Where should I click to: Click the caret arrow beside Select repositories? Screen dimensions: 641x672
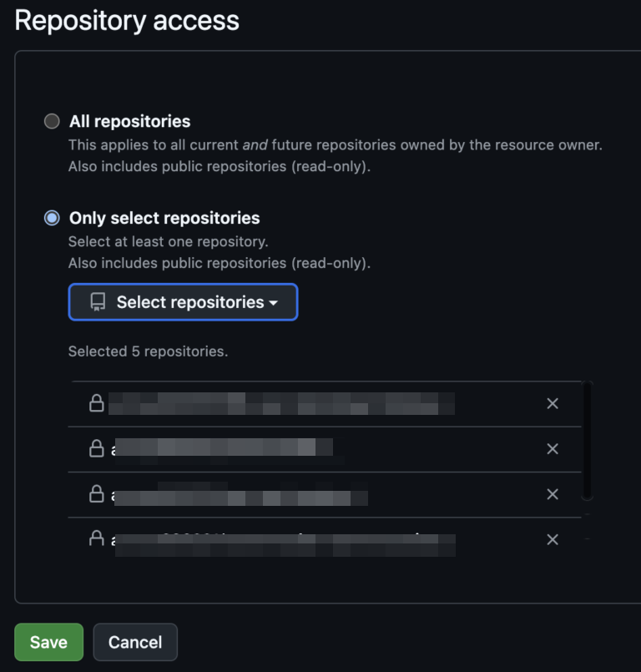(274, 303)
